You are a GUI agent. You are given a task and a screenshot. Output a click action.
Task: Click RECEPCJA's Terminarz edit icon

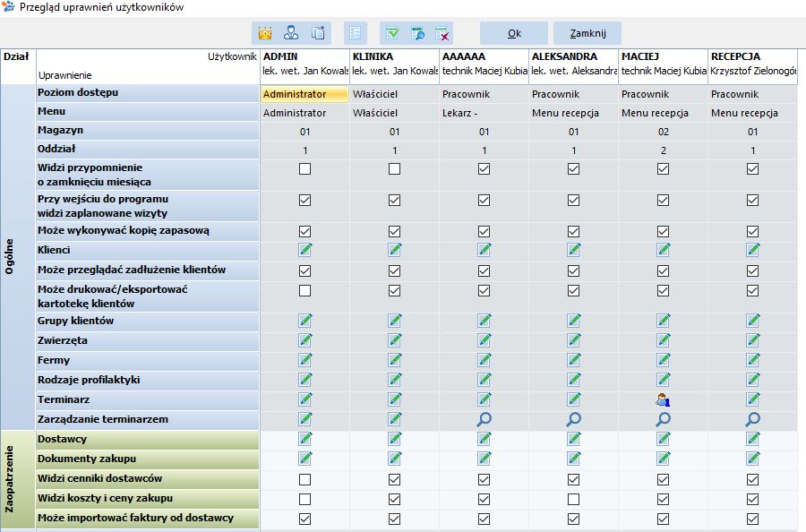(x=753, y=399)
